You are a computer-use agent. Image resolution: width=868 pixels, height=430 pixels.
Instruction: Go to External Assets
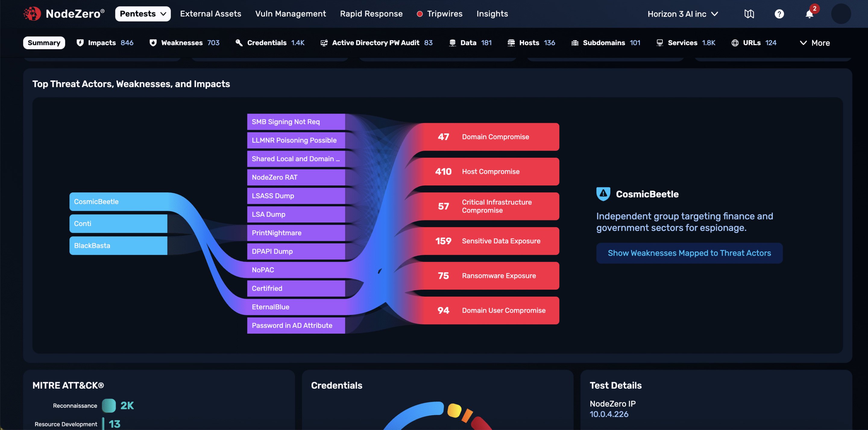coord(211,14)
